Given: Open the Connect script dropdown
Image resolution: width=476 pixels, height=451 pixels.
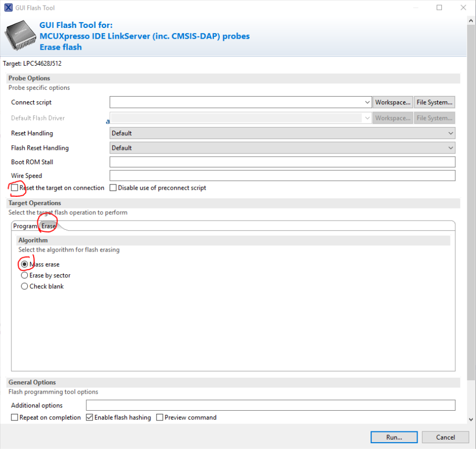Looking at the screenshot, I should pyautogui.click(x=367, y=102).
